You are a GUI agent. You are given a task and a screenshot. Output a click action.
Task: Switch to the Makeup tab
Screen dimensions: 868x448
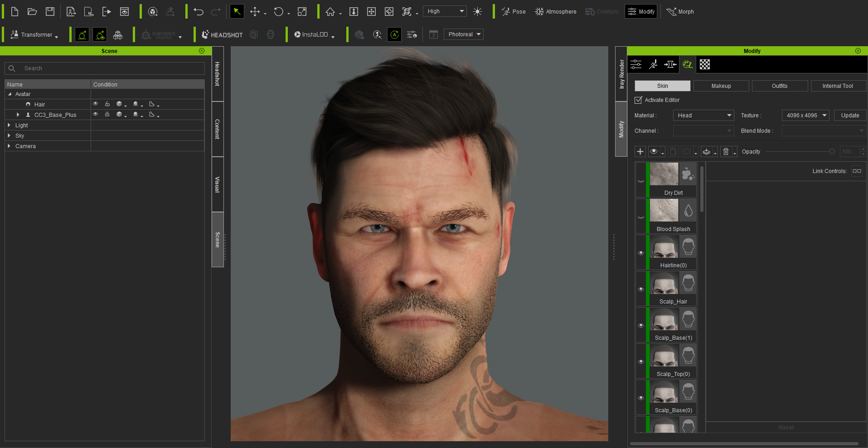(x=721, y=86)
